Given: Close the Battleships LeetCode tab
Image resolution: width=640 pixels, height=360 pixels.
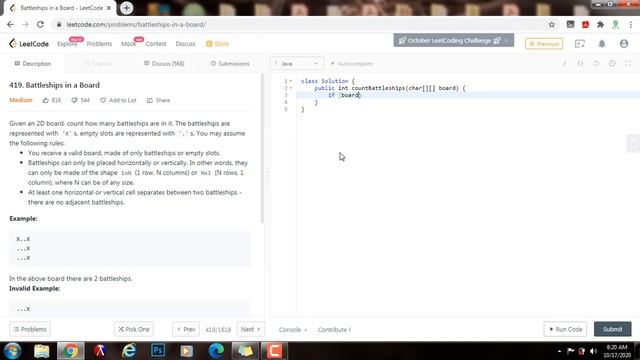Looking at the screenshot, I should 109,8.
